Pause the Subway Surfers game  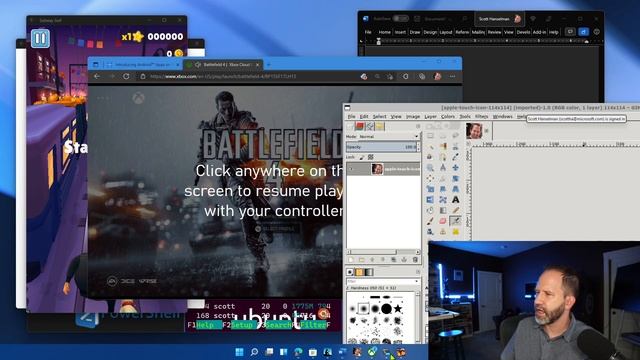[40, 38]
